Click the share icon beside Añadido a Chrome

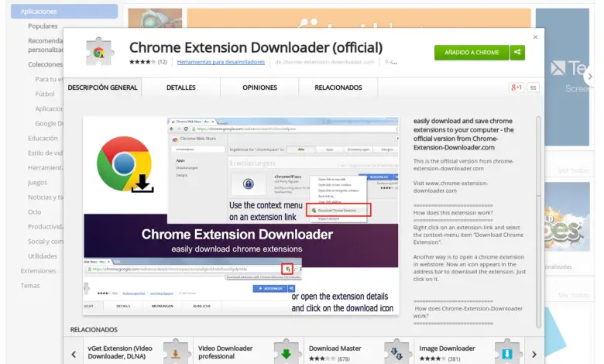point(517,53)
